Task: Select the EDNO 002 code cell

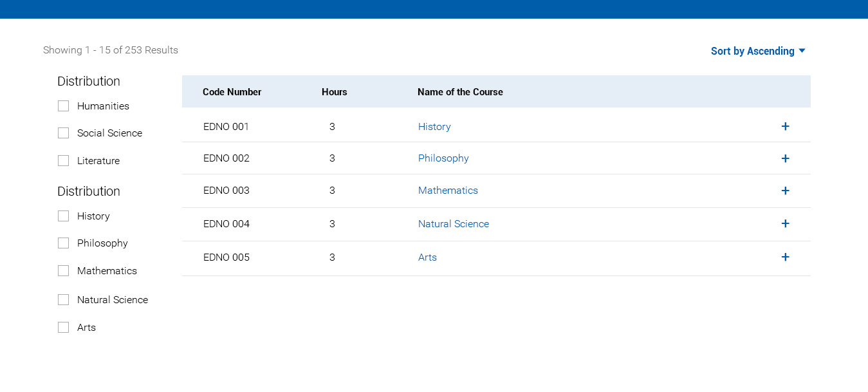Action: coord(226,158)
